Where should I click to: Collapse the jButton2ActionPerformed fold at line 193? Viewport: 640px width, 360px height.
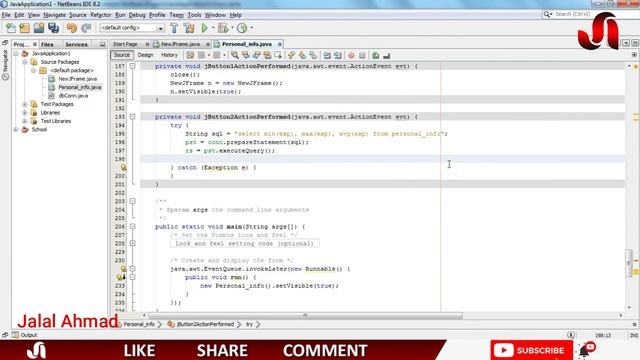point(132,117)
